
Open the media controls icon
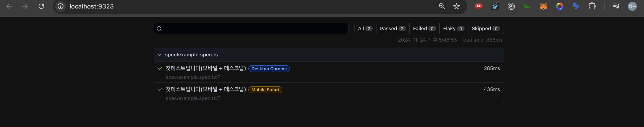click(616, 6)
